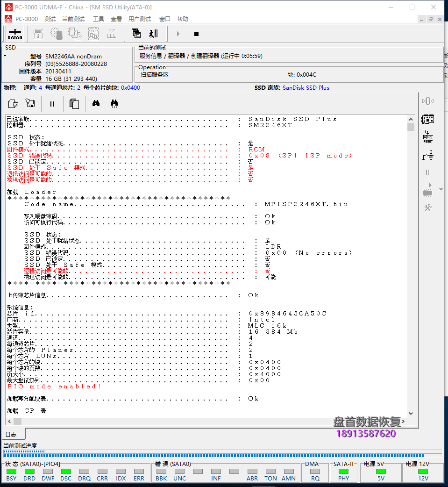The image size is (448, 487).
Task: Open the 当前测试 menu
Action: point(73,19)
